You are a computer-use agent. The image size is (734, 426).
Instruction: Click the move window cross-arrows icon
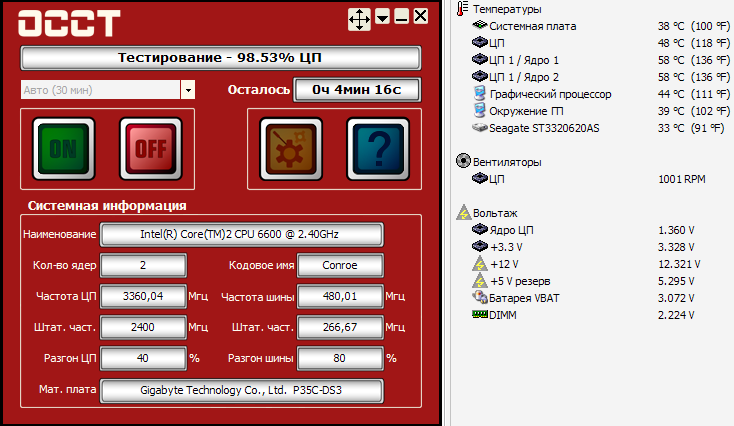pyautogui.click(x=360, y=20)
